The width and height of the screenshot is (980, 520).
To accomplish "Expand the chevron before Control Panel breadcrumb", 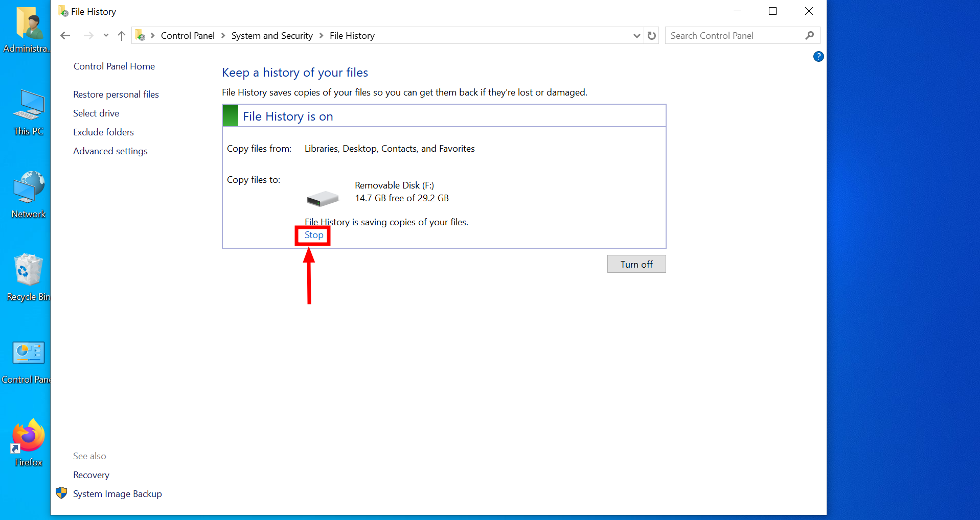I will [x=152, y=36].
